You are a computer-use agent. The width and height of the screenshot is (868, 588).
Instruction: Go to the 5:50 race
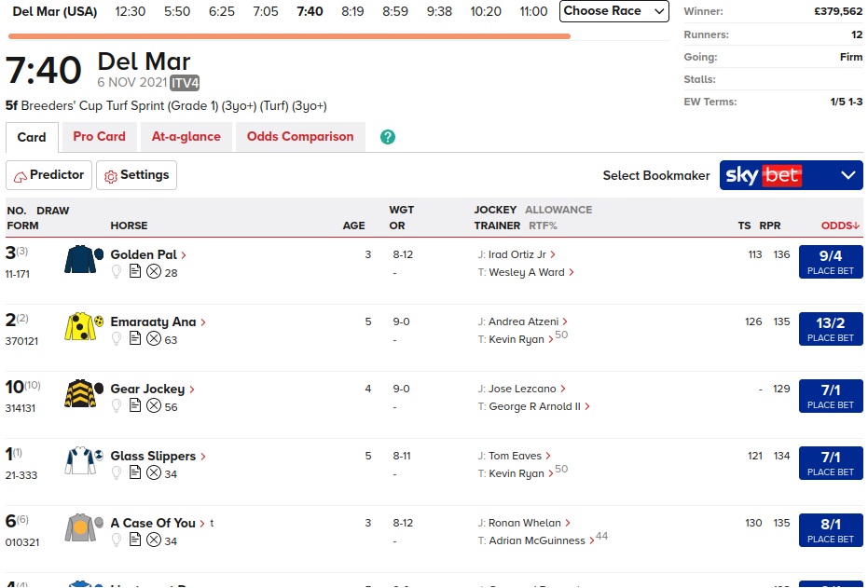pyautogui.click(x=177, y=11)
